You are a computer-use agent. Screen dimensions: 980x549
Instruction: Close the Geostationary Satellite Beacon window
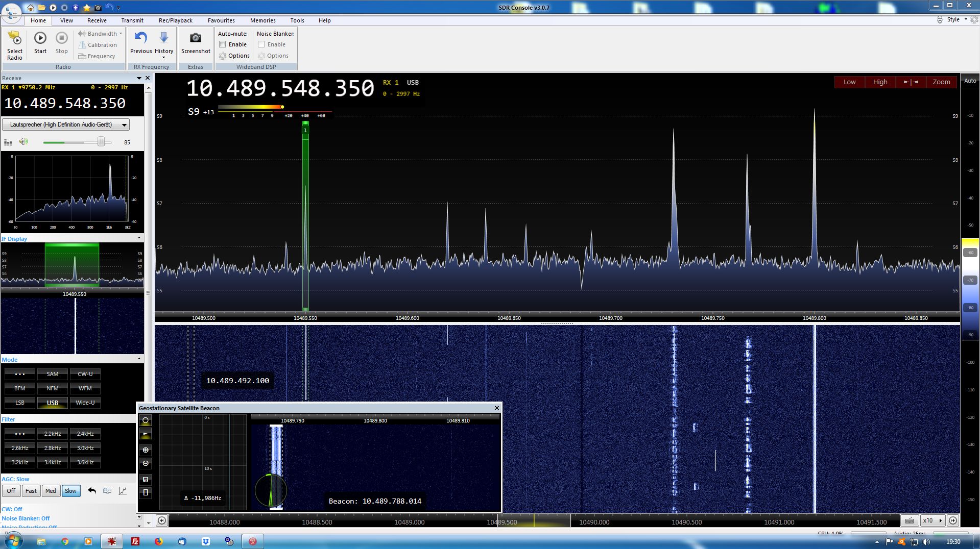[496, 408]
